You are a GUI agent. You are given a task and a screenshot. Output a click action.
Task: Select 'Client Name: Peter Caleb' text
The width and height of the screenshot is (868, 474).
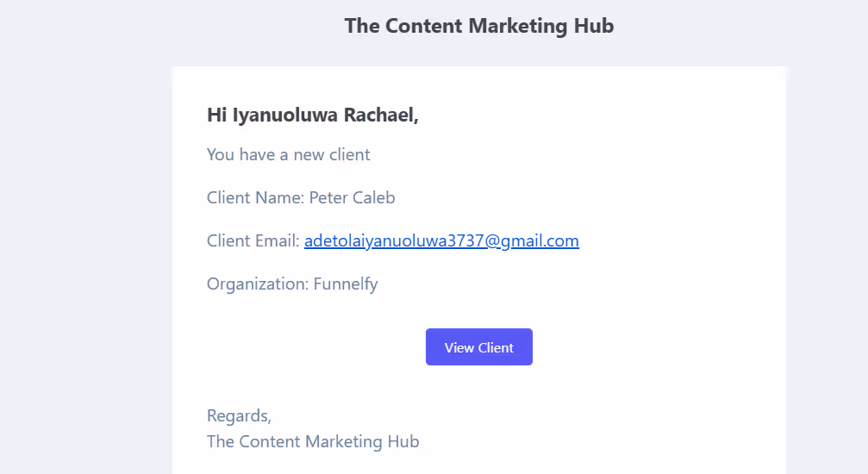coord(301,197)
